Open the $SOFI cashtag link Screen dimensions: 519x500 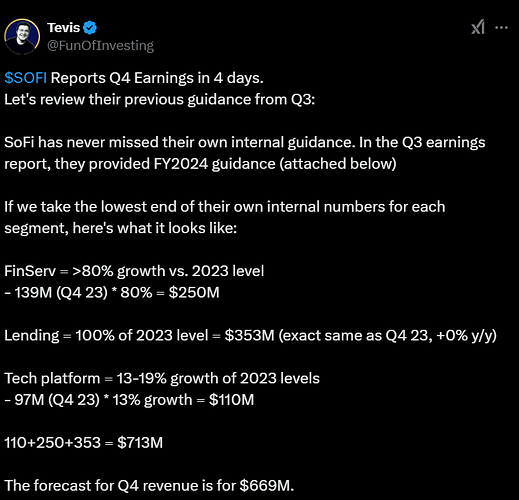point(25,78)
